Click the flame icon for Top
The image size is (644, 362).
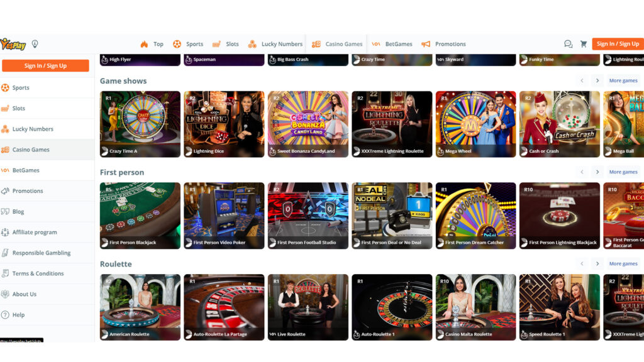coord(144,44)
